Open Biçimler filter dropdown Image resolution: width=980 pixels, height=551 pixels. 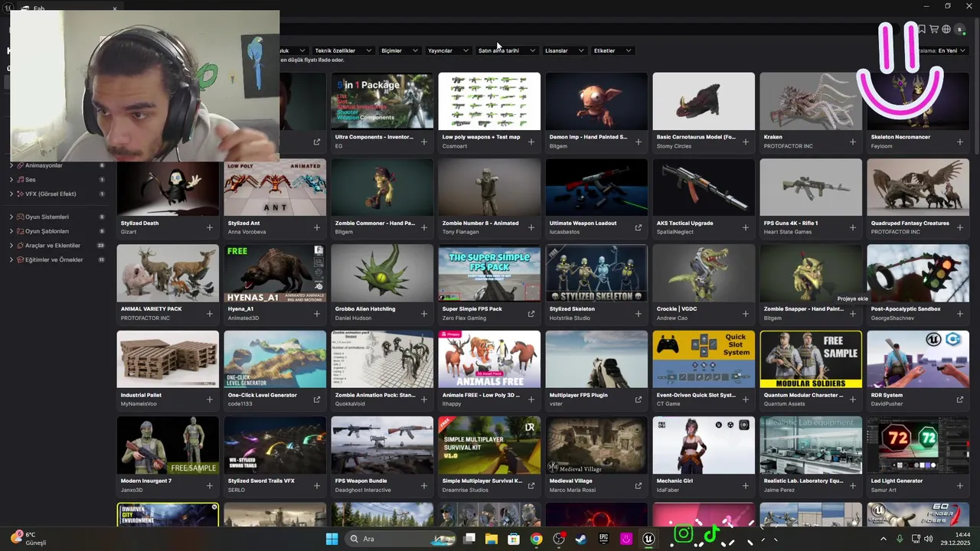[400, 51]
